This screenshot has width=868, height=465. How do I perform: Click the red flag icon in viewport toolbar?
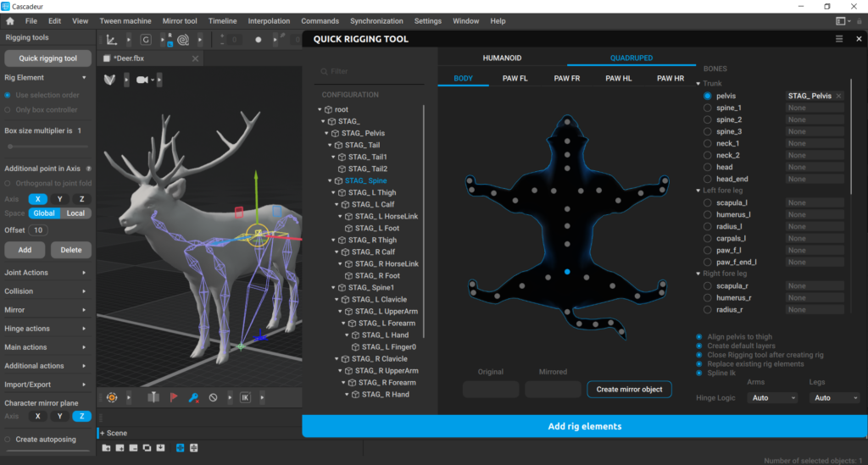pos(175,397)
